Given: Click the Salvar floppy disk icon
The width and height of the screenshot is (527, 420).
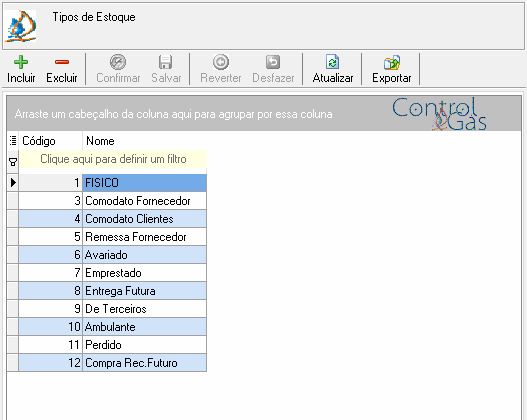Looking at the screenshot, I should (166, 62).
